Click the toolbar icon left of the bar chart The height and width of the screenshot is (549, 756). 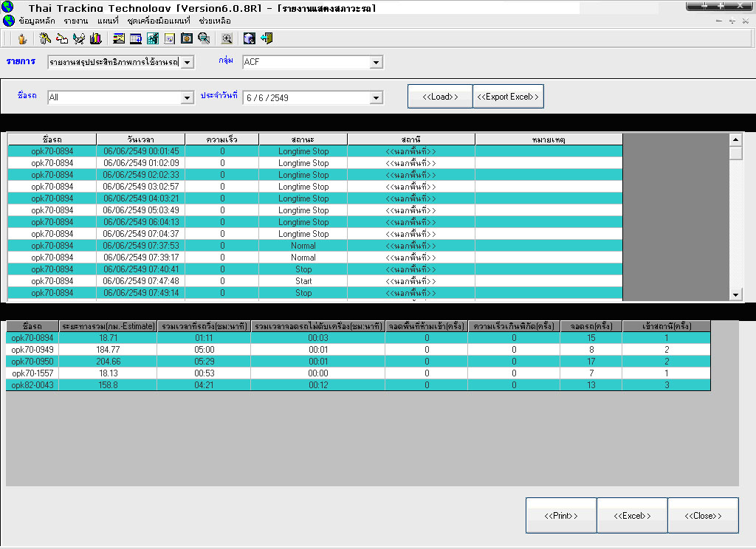coord(79,38)
